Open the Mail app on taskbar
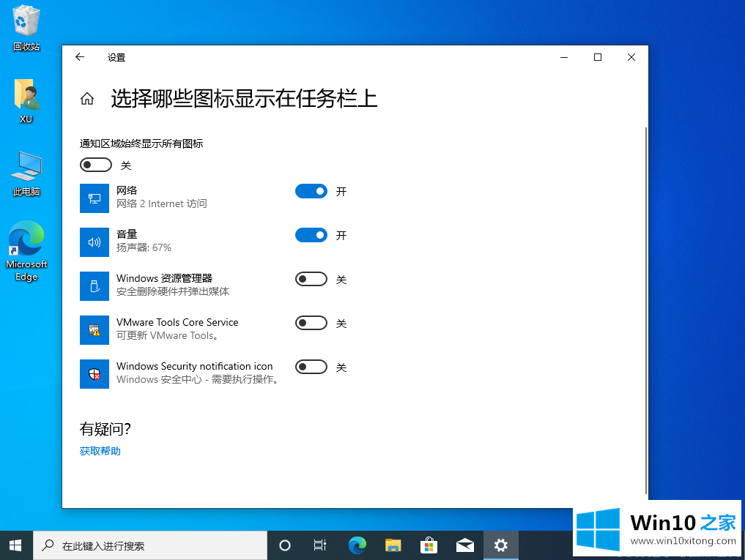Image resolution: width=745 pixels, height=560 pixels. [x=465, y=545]
